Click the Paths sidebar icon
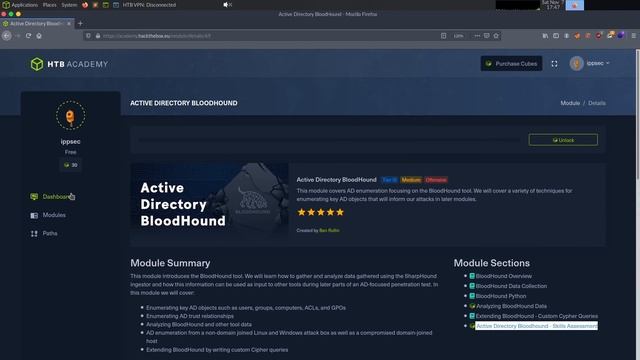Image resolution: width=640 pixels, height=360 pixels. 34,233
